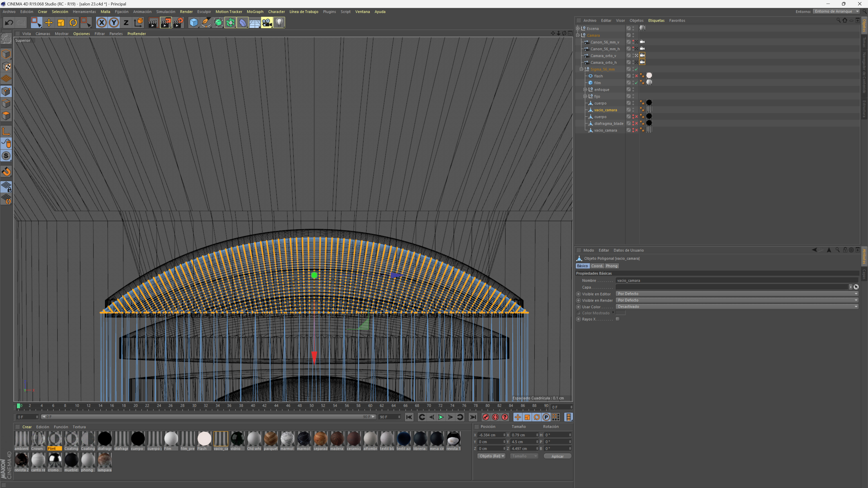
Task: Click the Aplicar button
Action: [557, 456]
